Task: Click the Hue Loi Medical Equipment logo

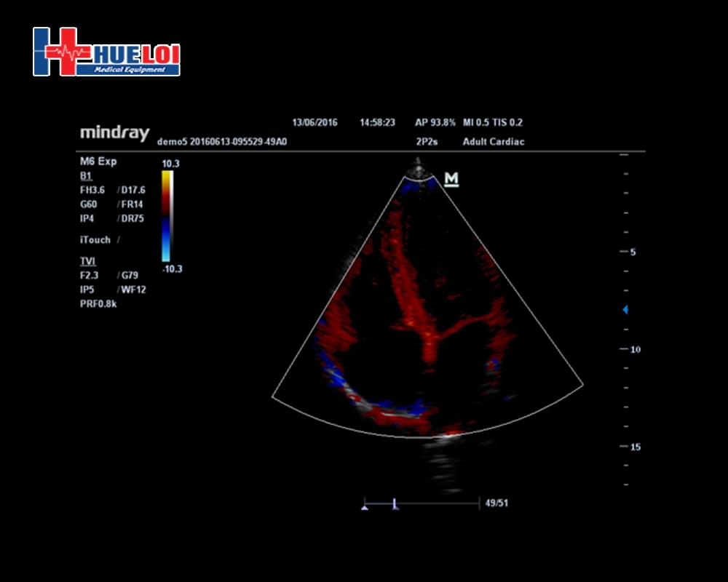Action: point(106,52)
